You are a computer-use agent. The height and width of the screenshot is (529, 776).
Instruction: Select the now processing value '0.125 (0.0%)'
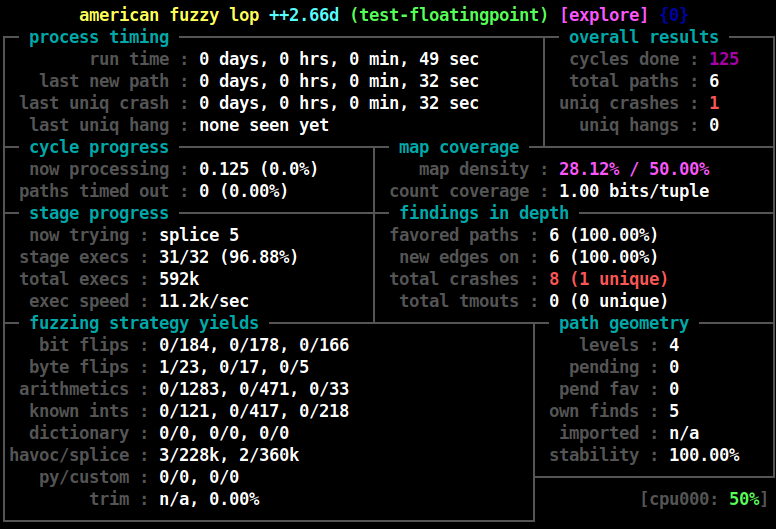click(258, 169)
